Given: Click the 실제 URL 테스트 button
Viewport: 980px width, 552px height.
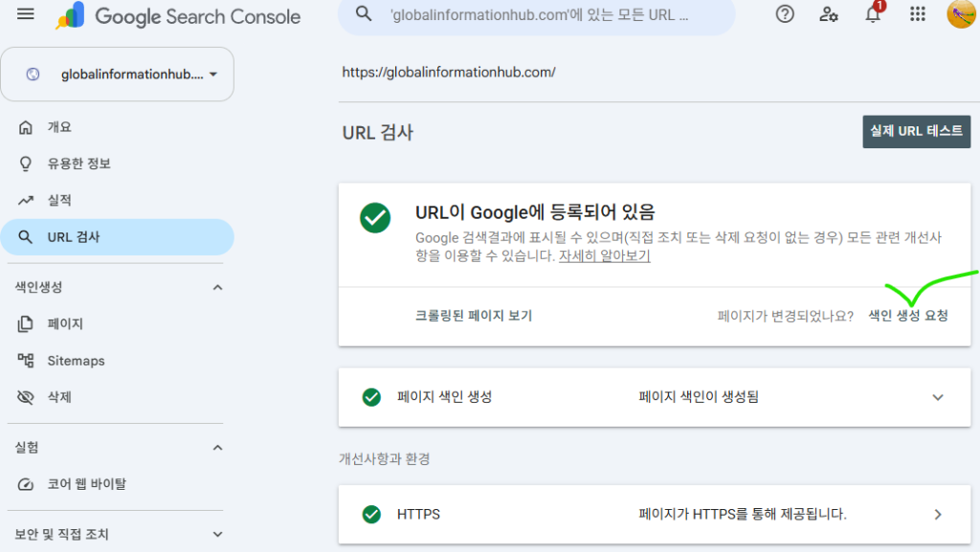Looking at the screenshot, I should click(916, 132).
